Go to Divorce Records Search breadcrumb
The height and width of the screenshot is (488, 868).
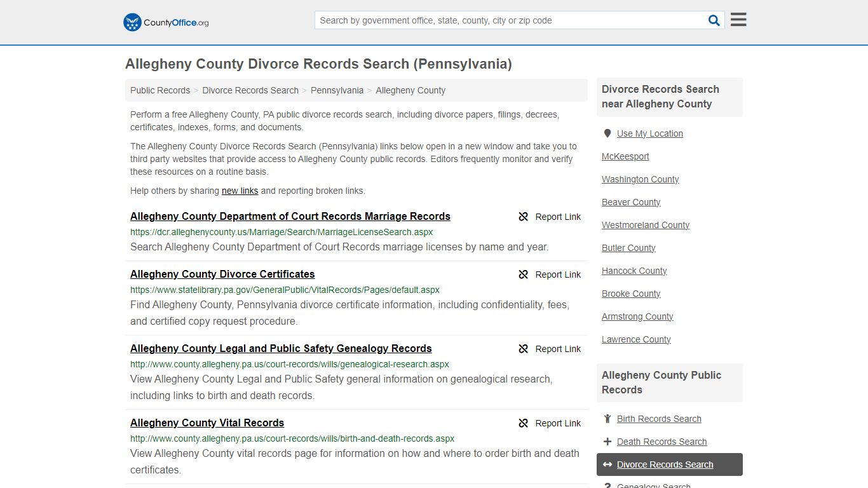(250, 90)
